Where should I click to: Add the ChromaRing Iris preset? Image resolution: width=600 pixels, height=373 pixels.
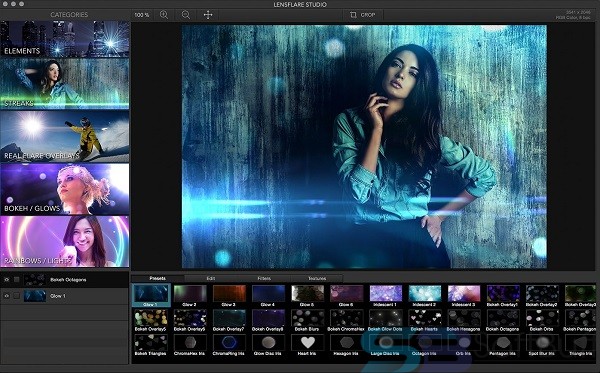pyautogui.click(x=229, y=345)
